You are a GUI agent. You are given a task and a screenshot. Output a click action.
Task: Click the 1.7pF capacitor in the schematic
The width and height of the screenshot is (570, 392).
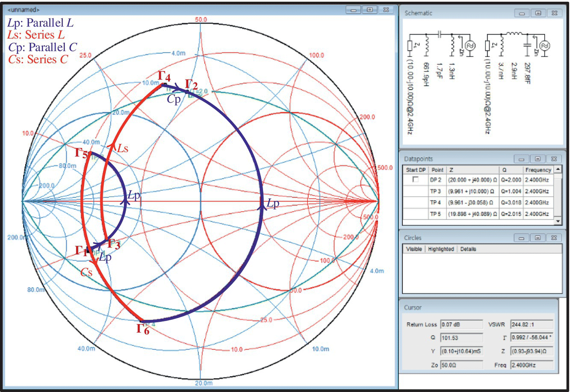(440, 34)
